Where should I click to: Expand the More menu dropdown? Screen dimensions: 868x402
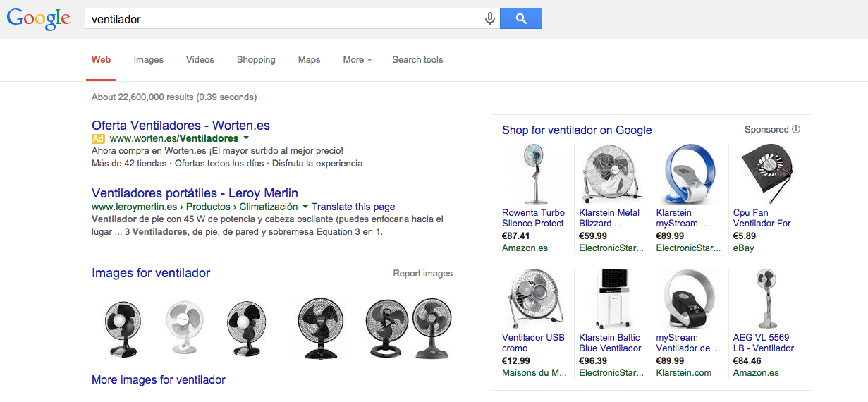[x=357, y=60]
